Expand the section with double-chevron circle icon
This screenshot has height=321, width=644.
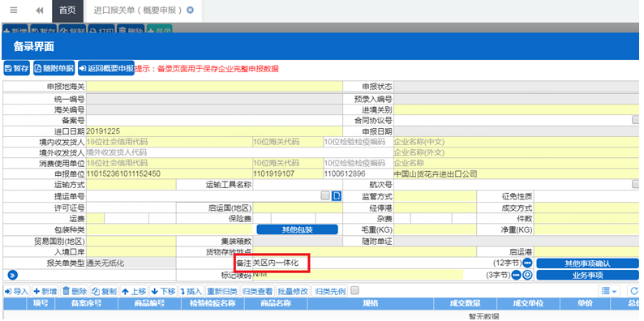12,275
